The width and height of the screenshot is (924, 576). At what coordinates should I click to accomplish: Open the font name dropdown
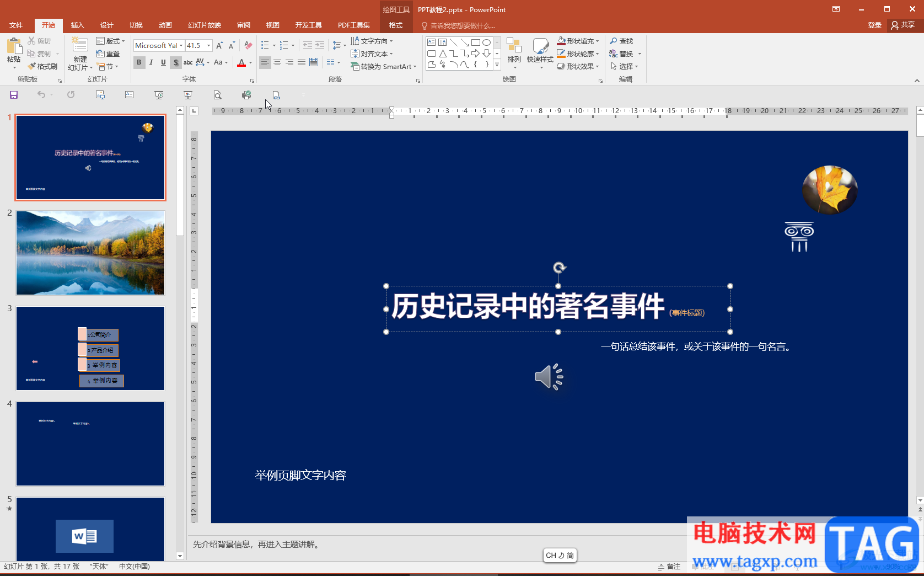pyautogui.click(x=181, y=46)
